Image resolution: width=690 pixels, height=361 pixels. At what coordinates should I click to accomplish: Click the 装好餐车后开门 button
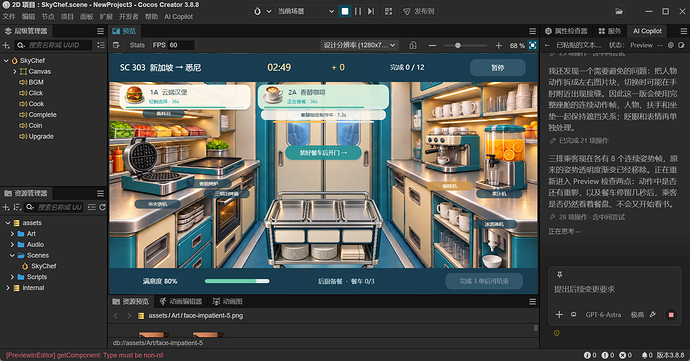(x=323, y=153)
